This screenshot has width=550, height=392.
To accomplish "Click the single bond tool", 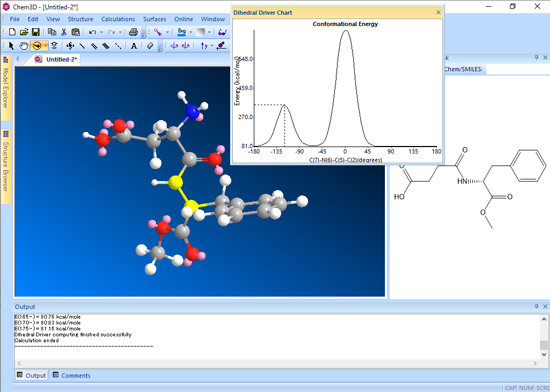I will [82, 46].
